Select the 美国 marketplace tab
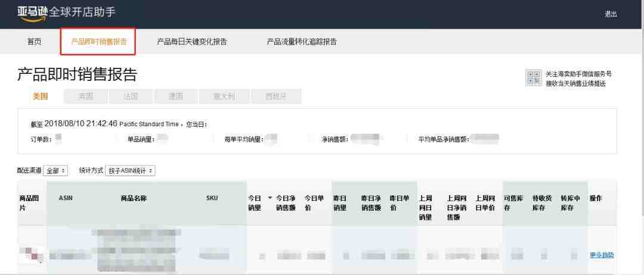Image resolution: width=644 pixels, height=275 pixels. point(41,96)
